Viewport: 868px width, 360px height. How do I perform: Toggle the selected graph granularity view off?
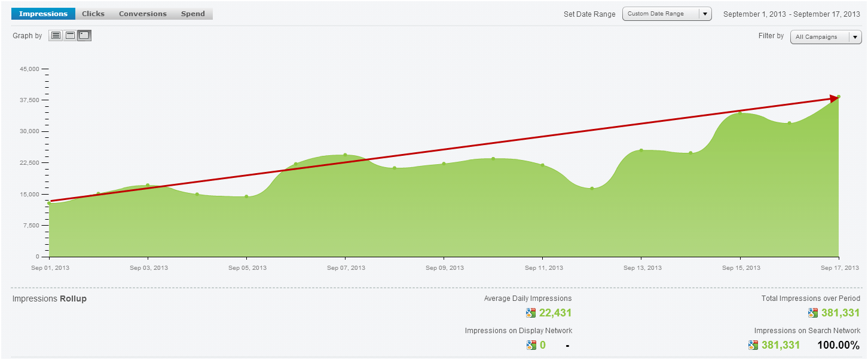click(x=84, y=35)
